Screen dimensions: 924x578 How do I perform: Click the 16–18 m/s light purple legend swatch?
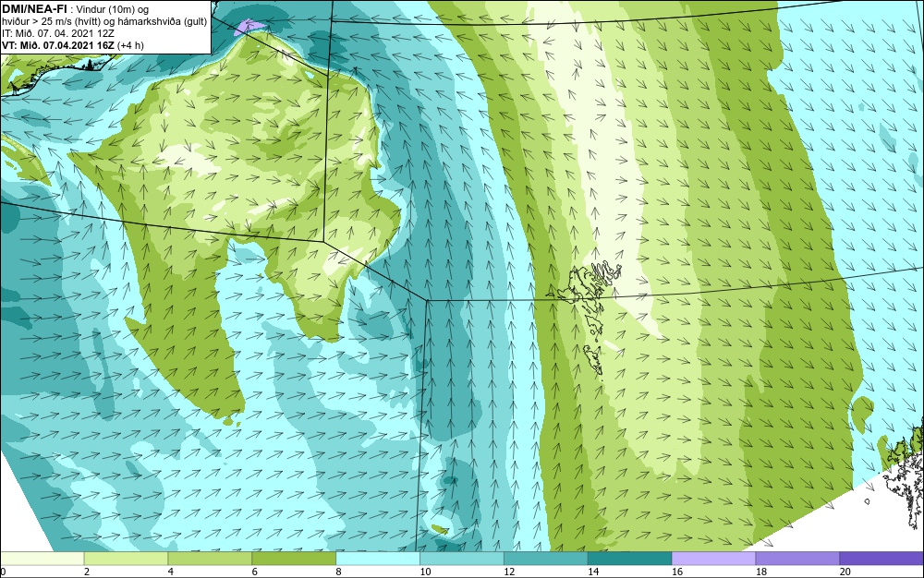coord(713,559)
